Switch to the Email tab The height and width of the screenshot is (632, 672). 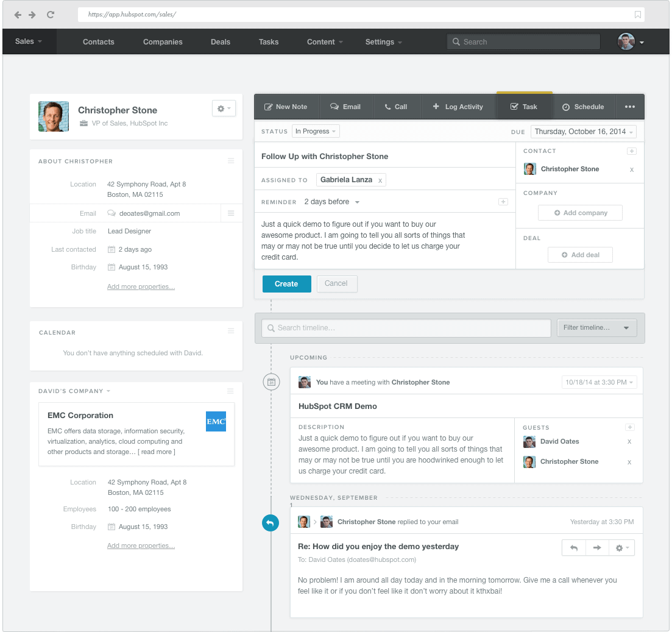click(x=346, y=107)
